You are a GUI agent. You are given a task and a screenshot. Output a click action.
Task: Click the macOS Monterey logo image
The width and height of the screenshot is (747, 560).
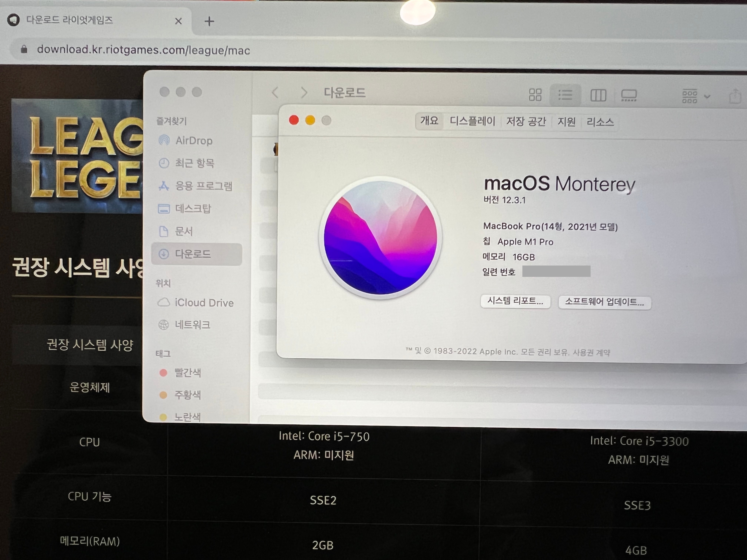[380, 238]
